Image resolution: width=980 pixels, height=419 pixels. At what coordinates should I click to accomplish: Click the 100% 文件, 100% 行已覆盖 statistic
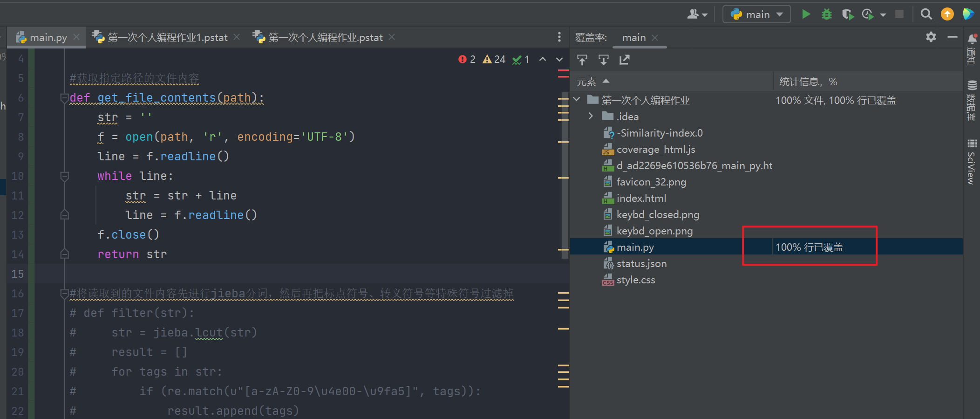point(836,100)
